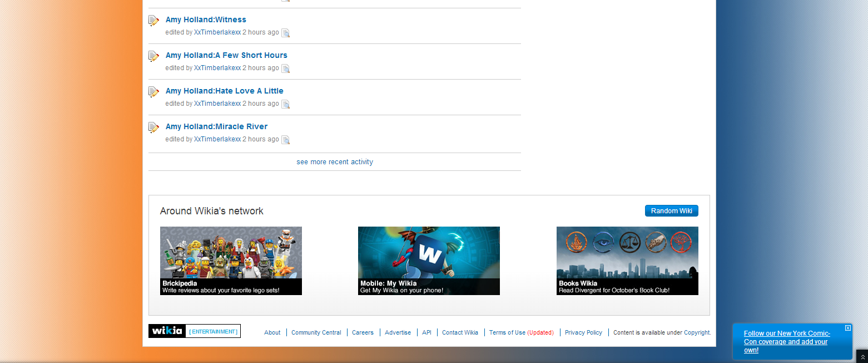
Task: Open Contact Wikia footer link
Action: tap(460, 332)
